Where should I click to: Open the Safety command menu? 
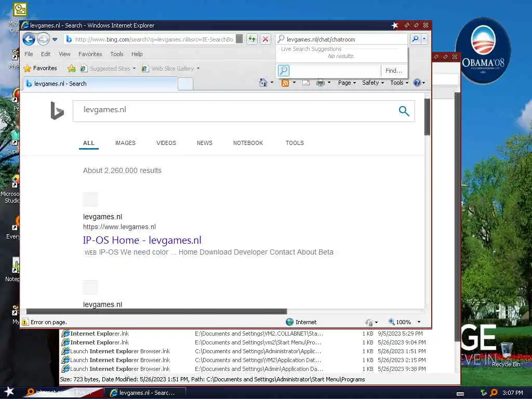373,83
